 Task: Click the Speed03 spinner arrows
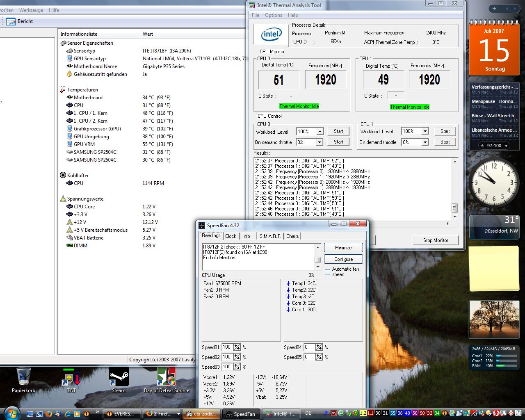[x=237, y=367]
